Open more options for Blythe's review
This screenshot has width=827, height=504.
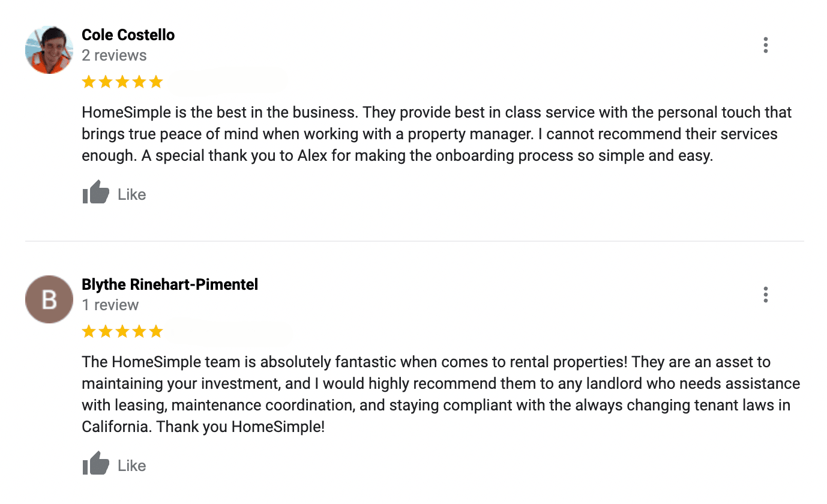click(765, 295)
